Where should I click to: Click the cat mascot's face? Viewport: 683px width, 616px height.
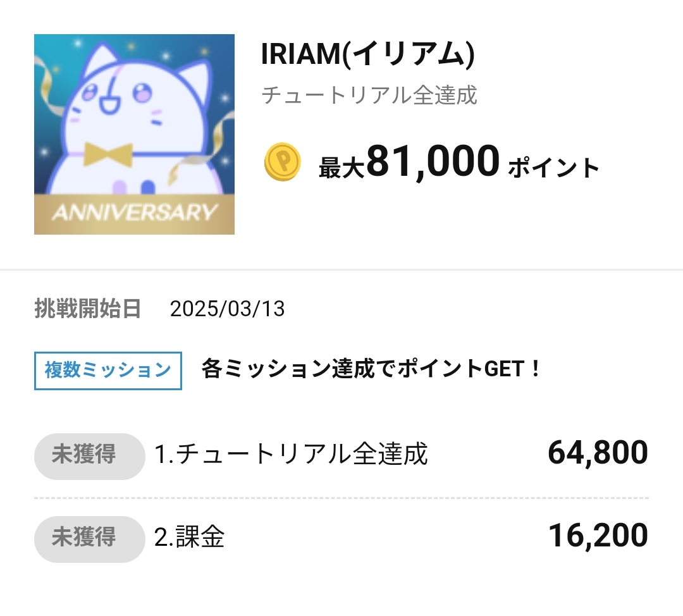[x=118, y=100]
